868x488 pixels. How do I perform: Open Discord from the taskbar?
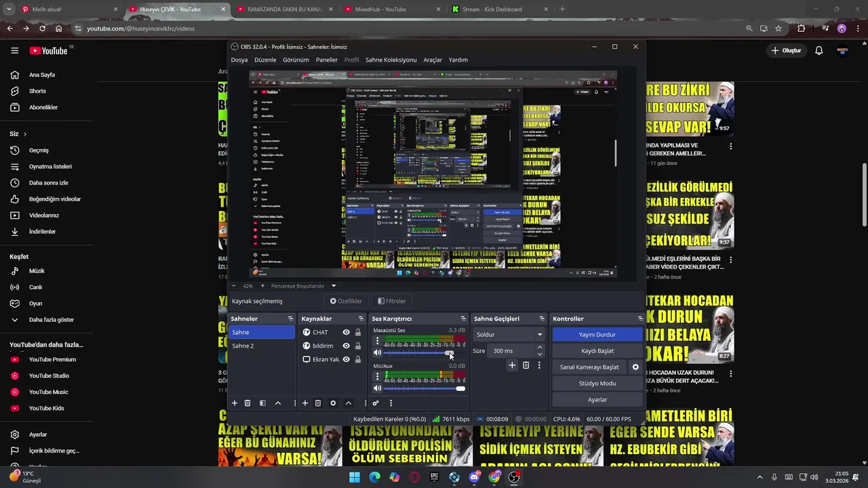tap(475, 477)
